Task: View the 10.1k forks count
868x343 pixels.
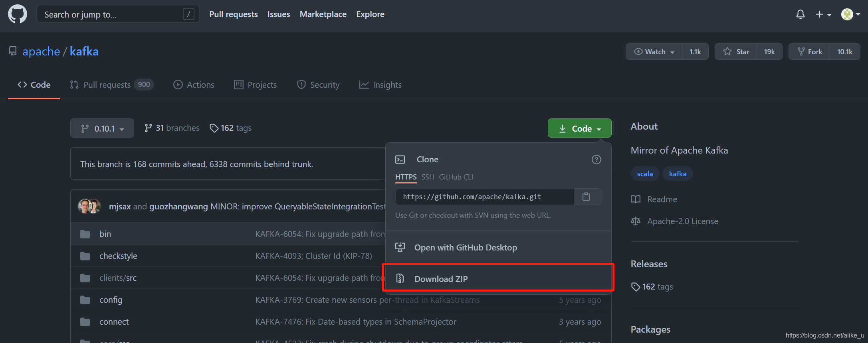Action: [845, 52]
